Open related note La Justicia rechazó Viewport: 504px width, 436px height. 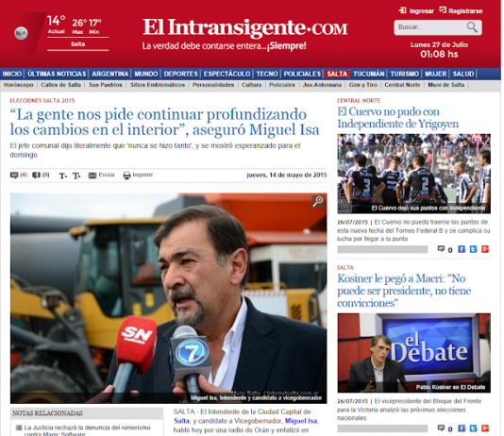[x=87, y=430]
